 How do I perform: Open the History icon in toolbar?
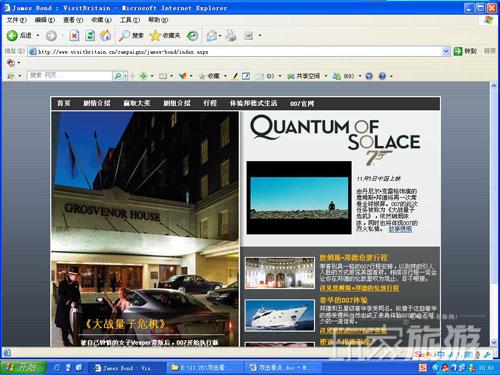point(192,36)
